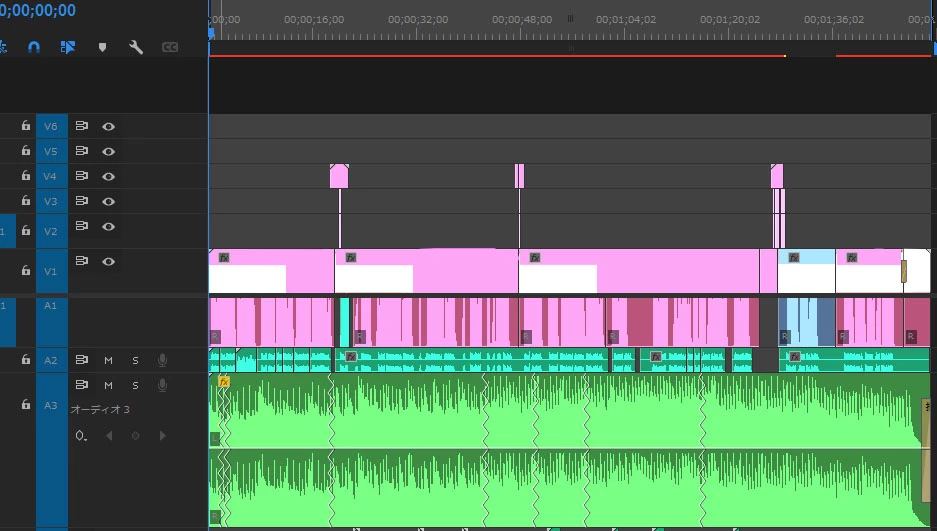Select A3 track target label
This screenshot has width=937, height=531.
click(51, 451)
